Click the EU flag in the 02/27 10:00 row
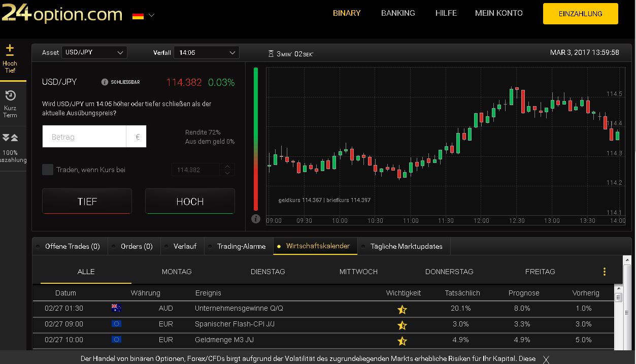Screen dimensions: 636x364 pos(116,339)
